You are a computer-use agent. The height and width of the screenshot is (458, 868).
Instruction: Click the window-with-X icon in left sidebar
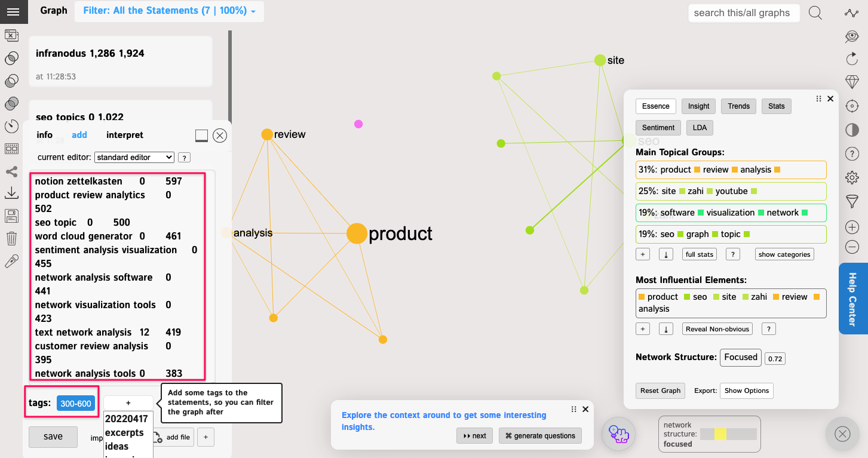(11, 35)
